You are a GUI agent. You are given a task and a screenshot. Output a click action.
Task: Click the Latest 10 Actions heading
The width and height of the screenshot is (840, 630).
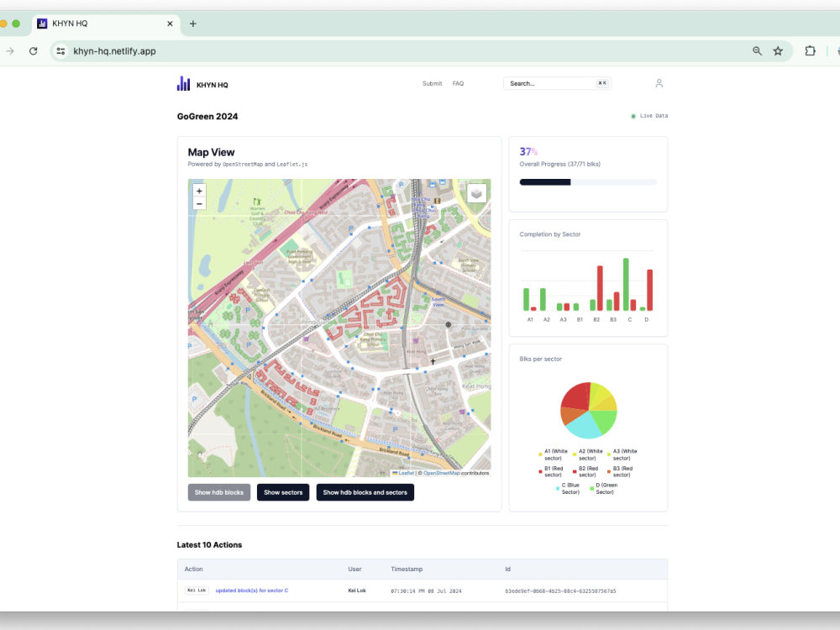click(x=209, y=545)
